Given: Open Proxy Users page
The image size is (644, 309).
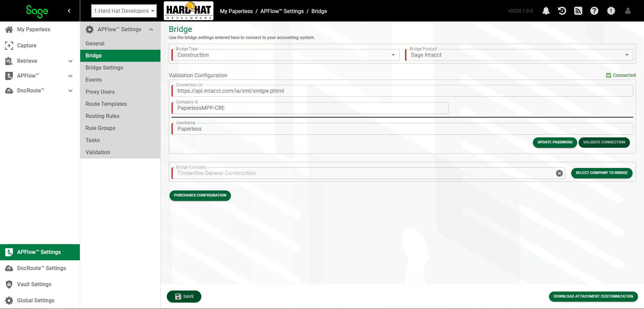Looking at the screenshot, I should [120, 92].
